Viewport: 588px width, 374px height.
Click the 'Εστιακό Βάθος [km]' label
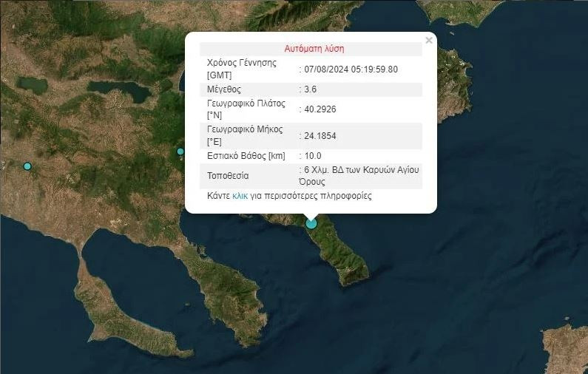pyautogui.click(x=246, y=156)
